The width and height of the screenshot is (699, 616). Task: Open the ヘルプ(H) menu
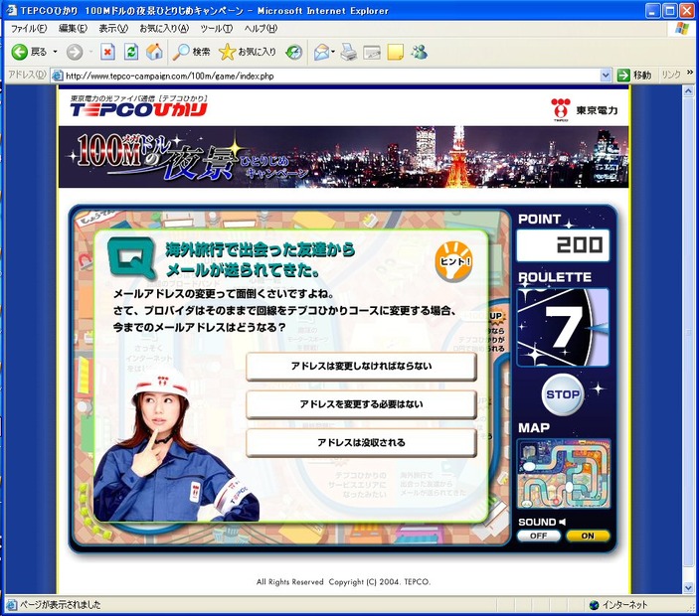(261, 29)
